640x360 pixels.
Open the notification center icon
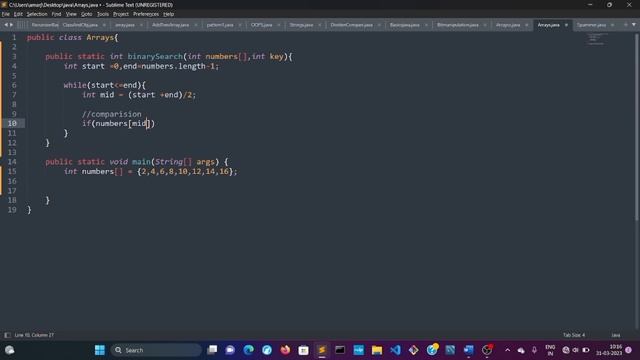pos(629,350)
